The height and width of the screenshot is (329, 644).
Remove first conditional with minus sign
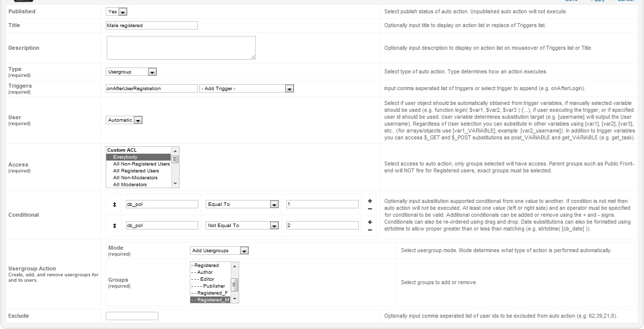369,208
